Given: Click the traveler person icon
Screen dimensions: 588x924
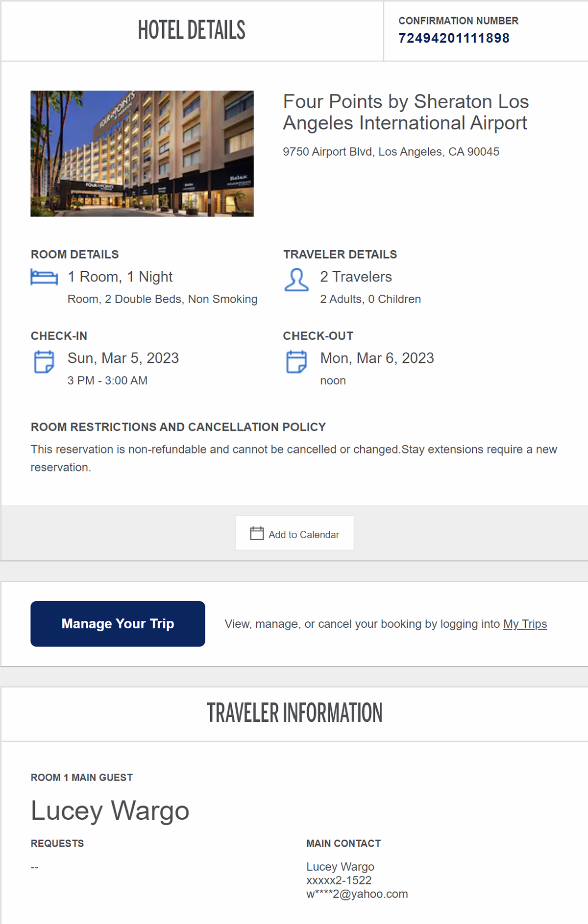Looking at the screenshot, I should click(x=296, y=280).
